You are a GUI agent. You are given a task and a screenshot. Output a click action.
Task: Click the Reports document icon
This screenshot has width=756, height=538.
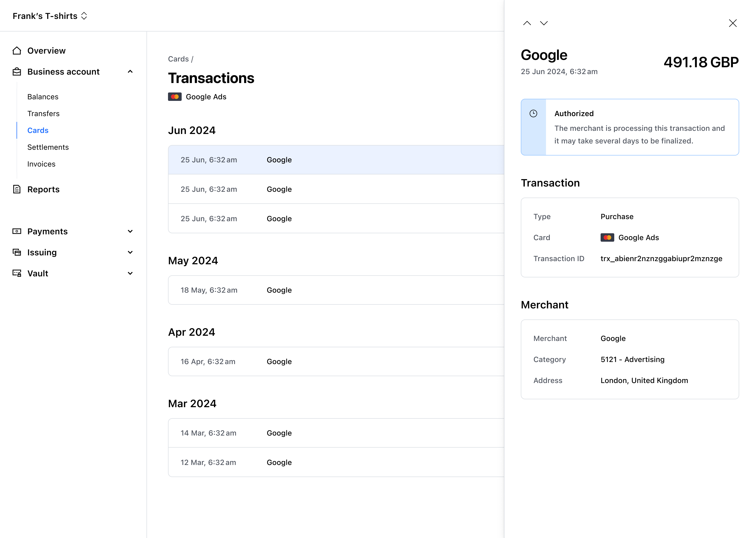(17, 189)
